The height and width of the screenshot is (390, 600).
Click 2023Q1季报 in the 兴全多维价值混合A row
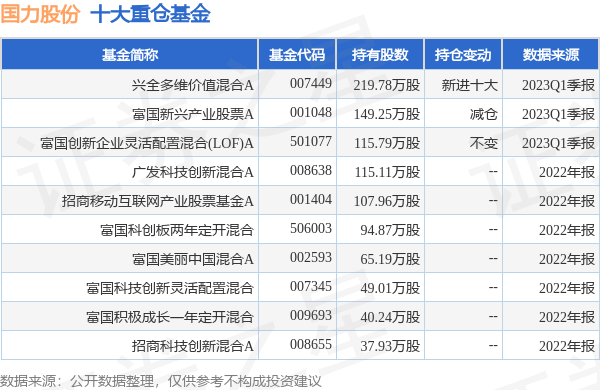(x=558, y=85)
